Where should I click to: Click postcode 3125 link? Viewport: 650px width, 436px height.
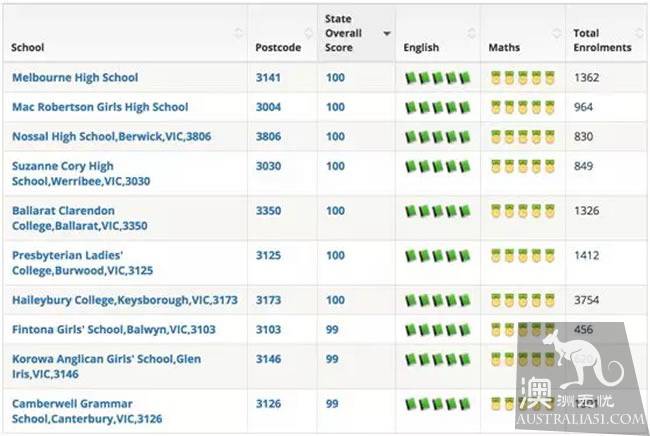tap(268, 255)
